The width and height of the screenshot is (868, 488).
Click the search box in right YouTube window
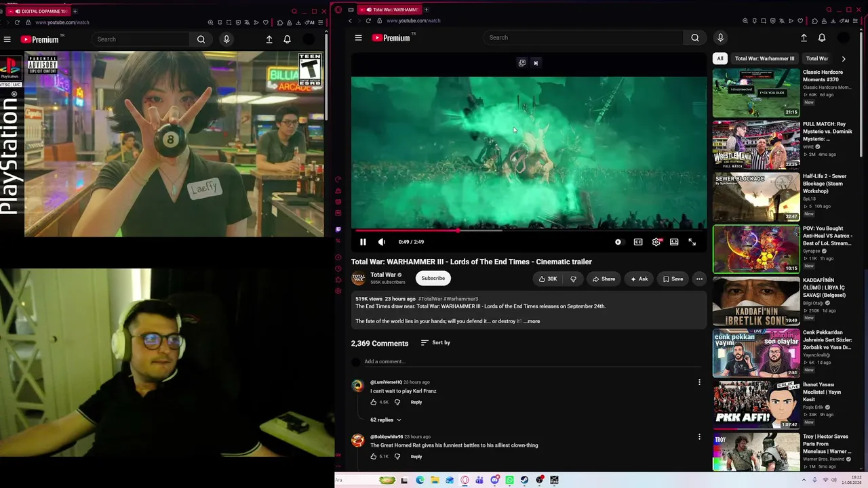point(585,38)
